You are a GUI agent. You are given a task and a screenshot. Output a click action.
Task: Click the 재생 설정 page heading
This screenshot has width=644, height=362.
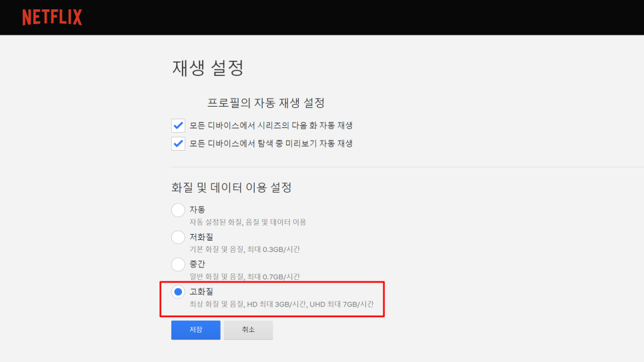click(208, 68)
